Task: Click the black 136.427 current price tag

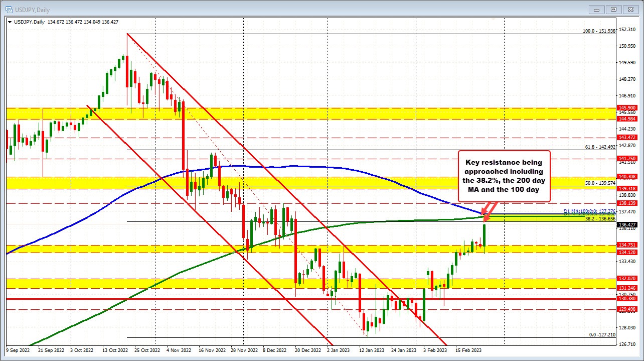Action: pos(627,225)
